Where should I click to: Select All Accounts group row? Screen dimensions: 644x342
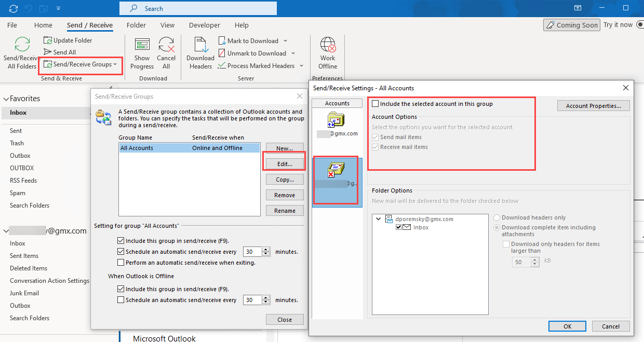(x=189, y=148)
